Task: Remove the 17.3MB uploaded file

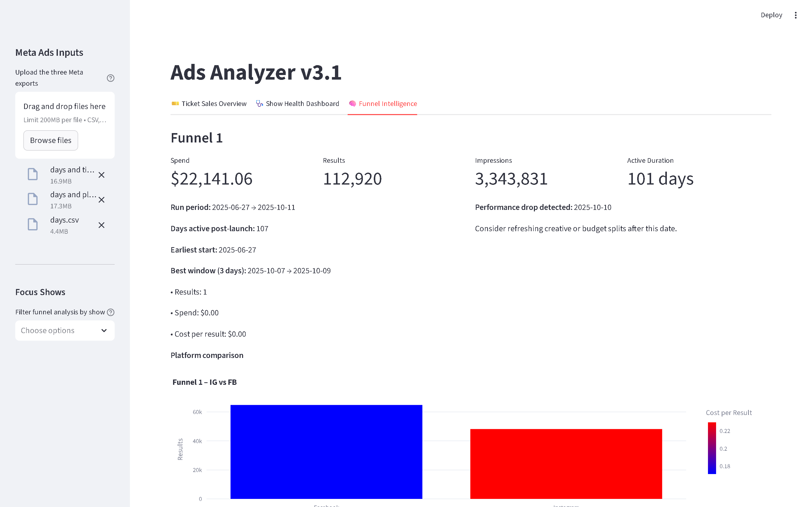Action: tap(102, 200)
